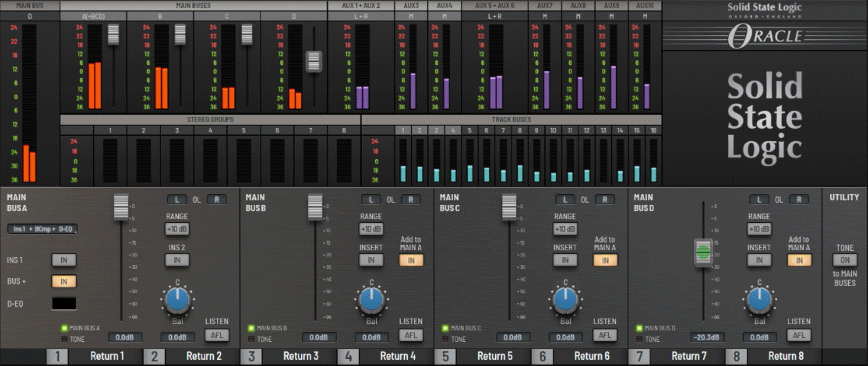Open the Ins1 BCmp D-EQ routing selector

pyautogui.click(x=42, y=229)
